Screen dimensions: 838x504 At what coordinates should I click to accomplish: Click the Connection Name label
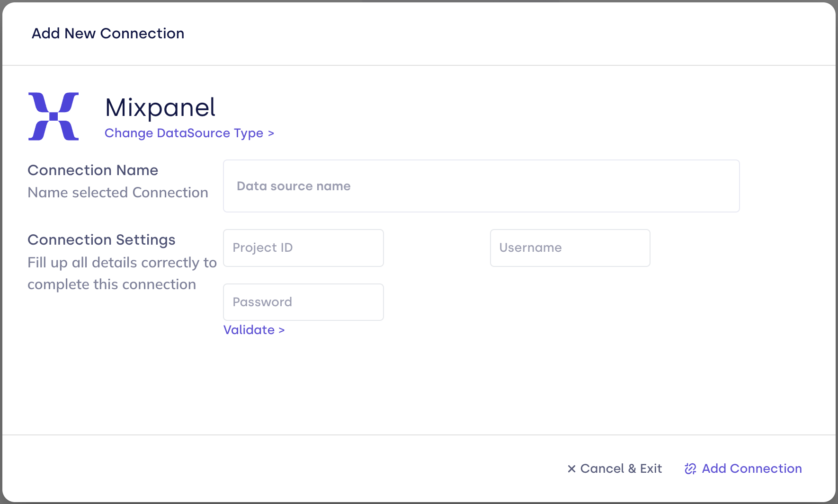tap(93, 170)
